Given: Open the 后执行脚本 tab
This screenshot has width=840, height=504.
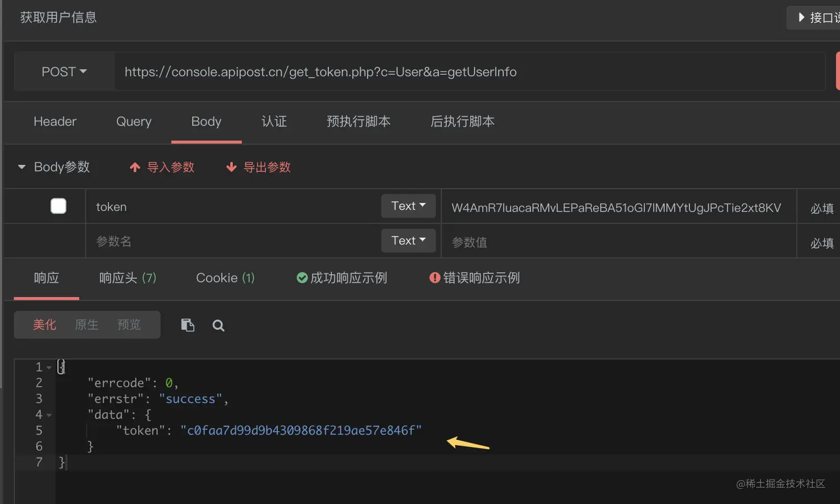Looking at the screenshot, I should (x=462, y=122).
